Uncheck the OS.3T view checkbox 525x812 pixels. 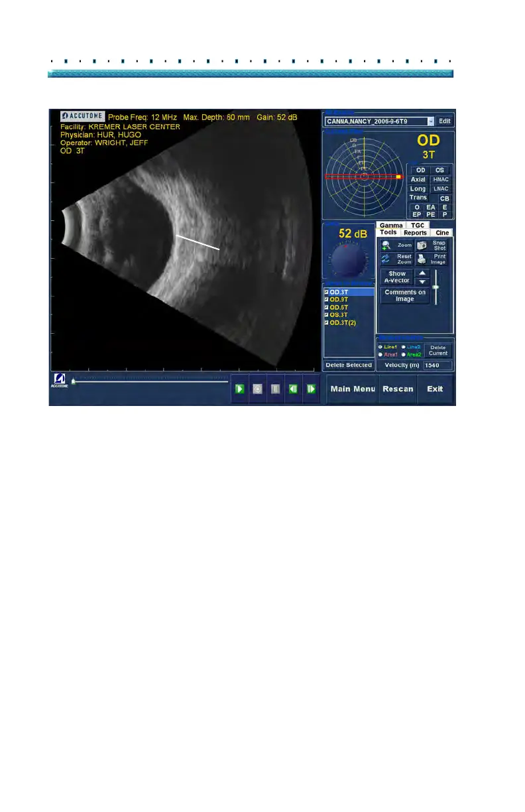pyautogui.click(x=326, y=314)
